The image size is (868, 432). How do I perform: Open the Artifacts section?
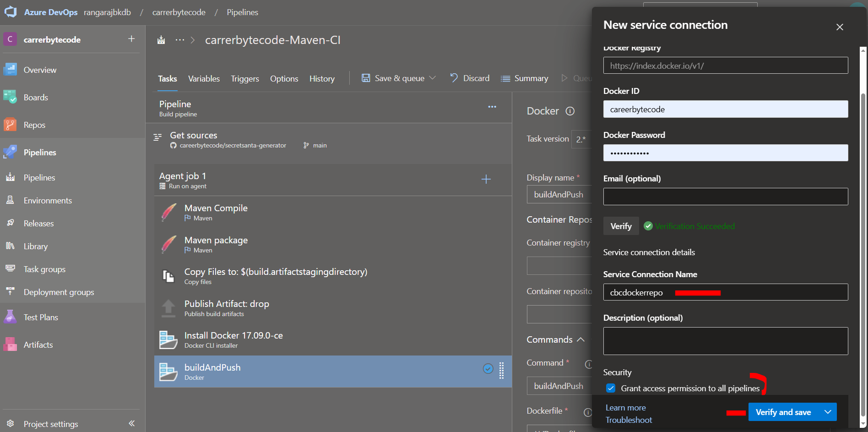click(x=38, y=345)
